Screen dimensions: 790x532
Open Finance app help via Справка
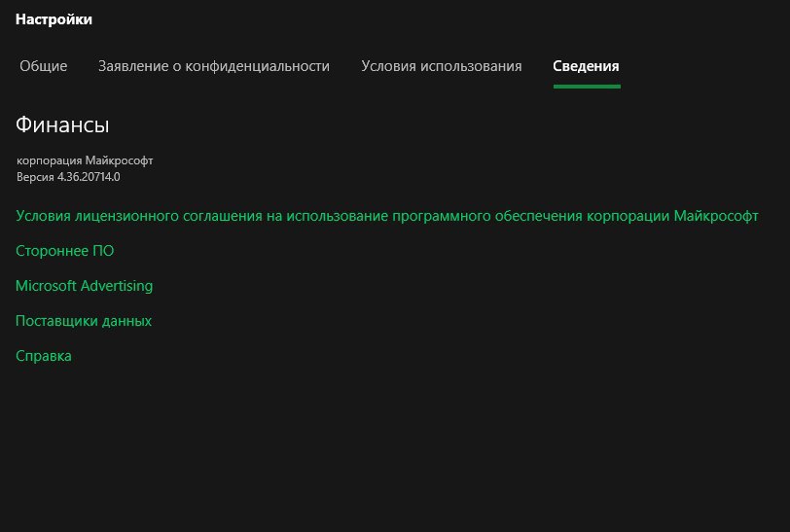click(44, 356)
